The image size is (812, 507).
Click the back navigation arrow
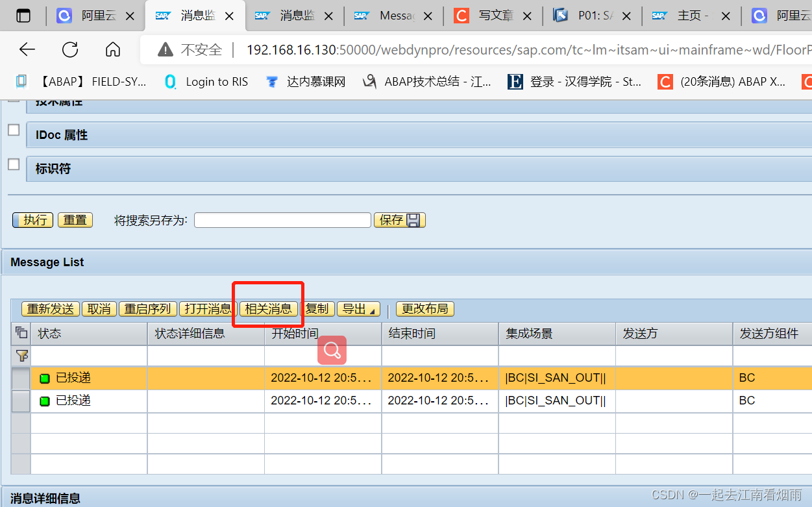(27, 49)
